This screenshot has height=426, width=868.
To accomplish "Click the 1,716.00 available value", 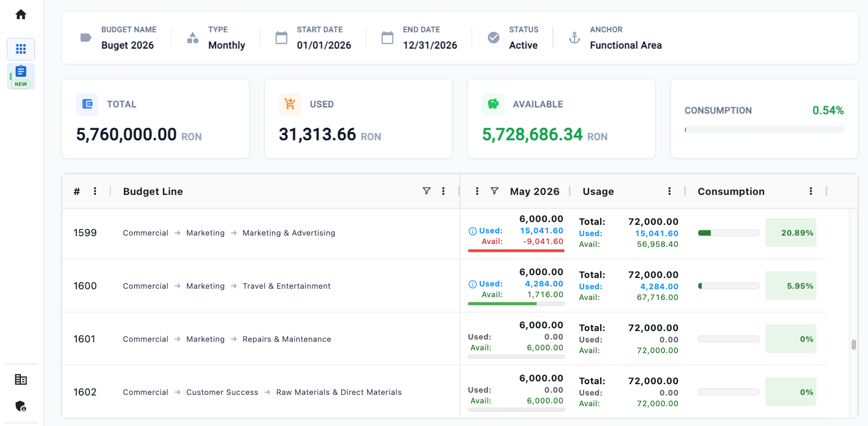I will (x=545, y=294).
